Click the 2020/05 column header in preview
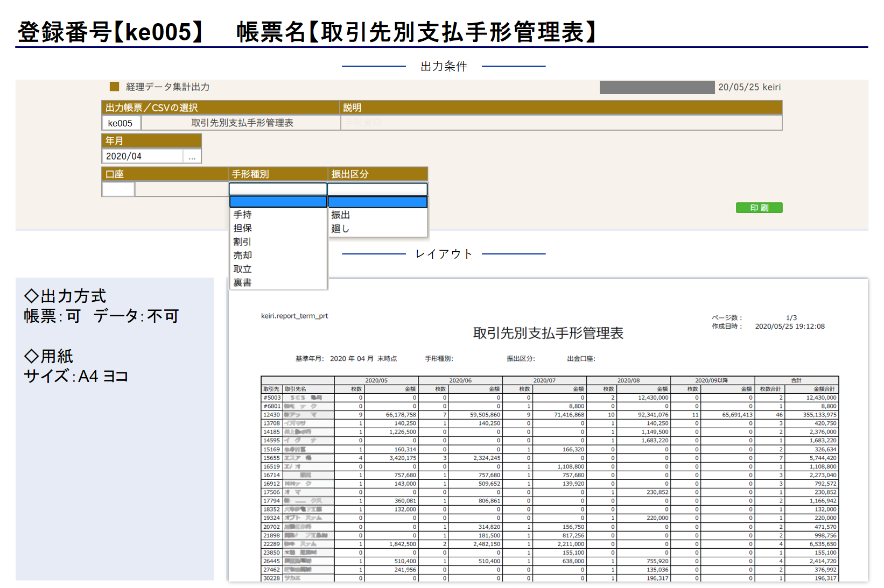Screen dimensions: 884x588 click(x=376, y=380)
